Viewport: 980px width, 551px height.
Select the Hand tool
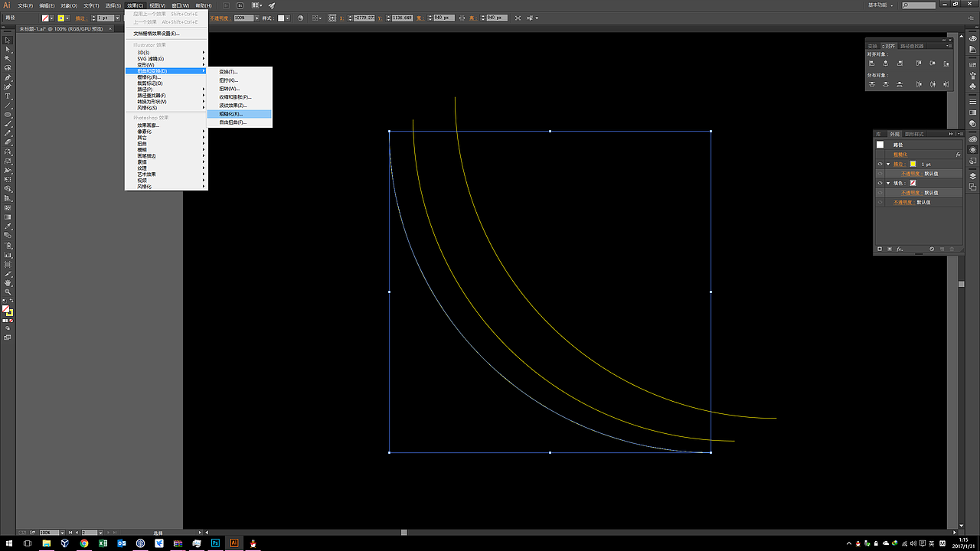(x=8, y=282)
